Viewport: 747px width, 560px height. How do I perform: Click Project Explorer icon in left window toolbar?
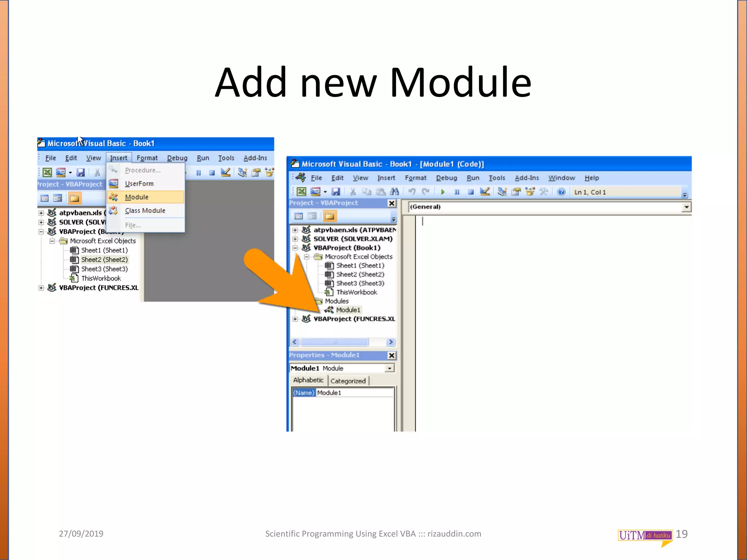click(x=243, y=172)
